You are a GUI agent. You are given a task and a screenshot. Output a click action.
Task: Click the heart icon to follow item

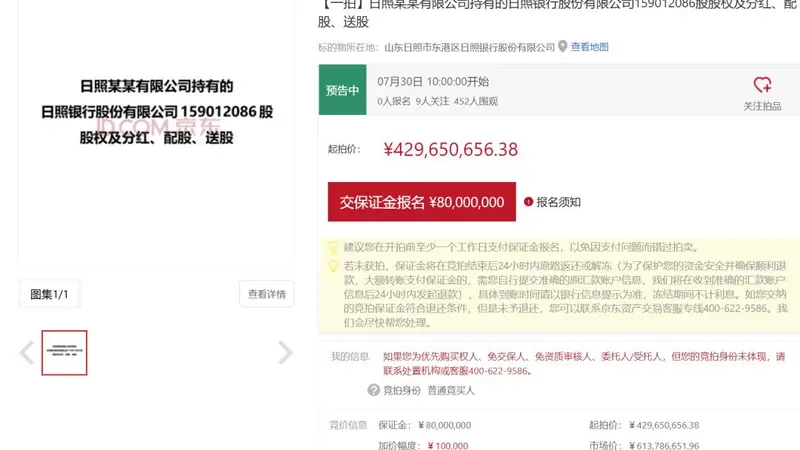(762, 85)
